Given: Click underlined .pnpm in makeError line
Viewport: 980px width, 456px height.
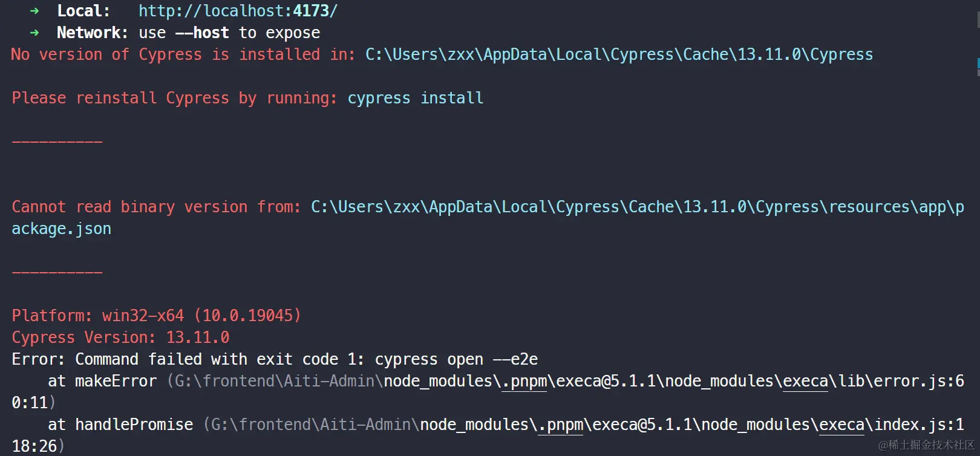Looking at the screenshot, I should click(524, 381).
